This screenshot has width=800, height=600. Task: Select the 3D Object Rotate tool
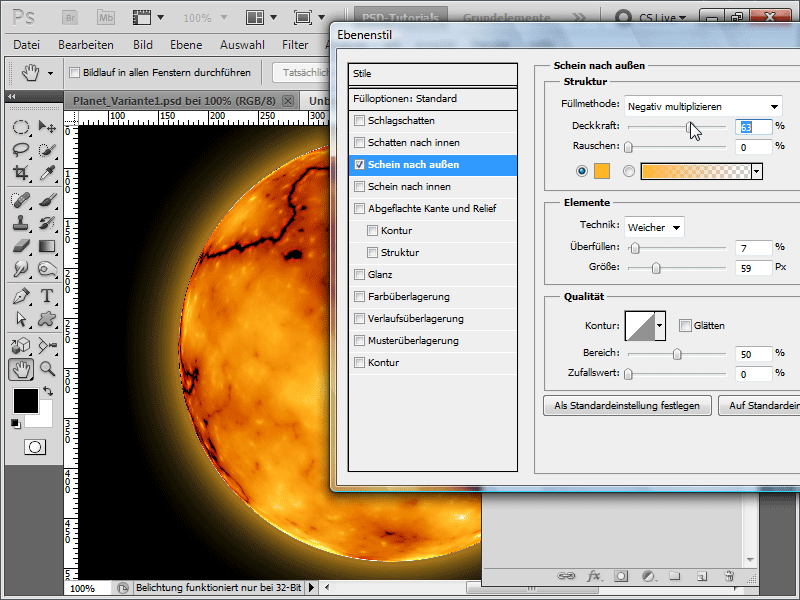[x=21, y=346]
